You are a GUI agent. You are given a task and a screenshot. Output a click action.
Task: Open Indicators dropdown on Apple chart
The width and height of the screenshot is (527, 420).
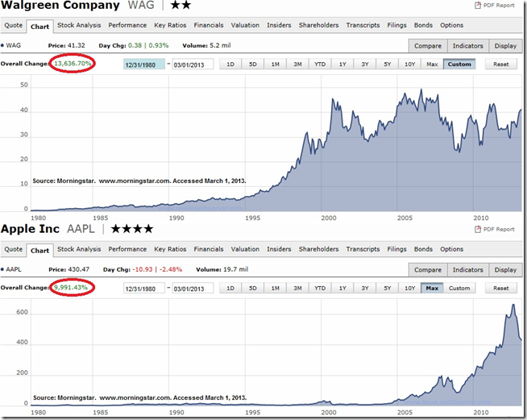[x=468, y=270]
